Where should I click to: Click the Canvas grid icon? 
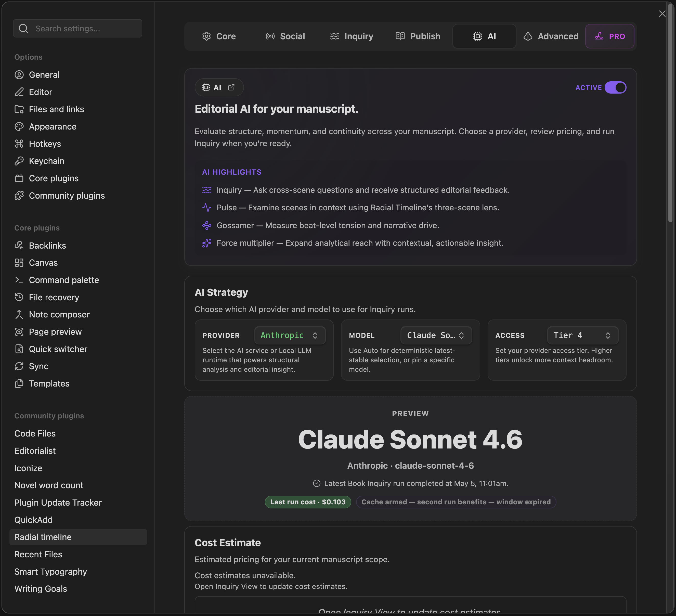pyautogui.click(x=19, y=263)
